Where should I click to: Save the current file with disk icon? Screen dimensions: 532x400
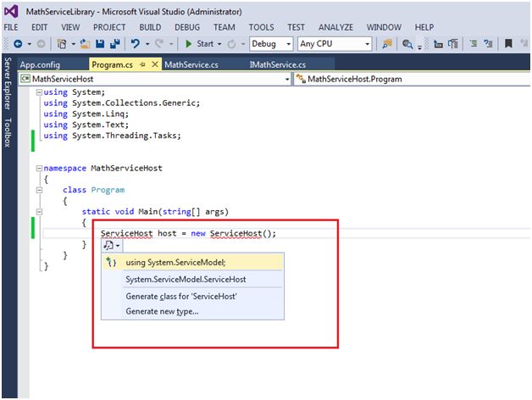pos(100,44)
